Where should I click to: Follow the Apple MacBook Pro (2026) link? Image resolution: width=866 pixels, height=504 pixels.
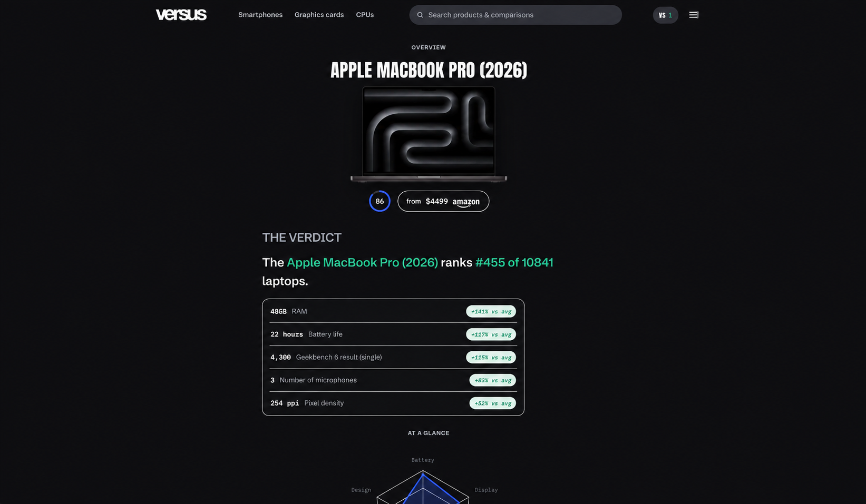362,262
